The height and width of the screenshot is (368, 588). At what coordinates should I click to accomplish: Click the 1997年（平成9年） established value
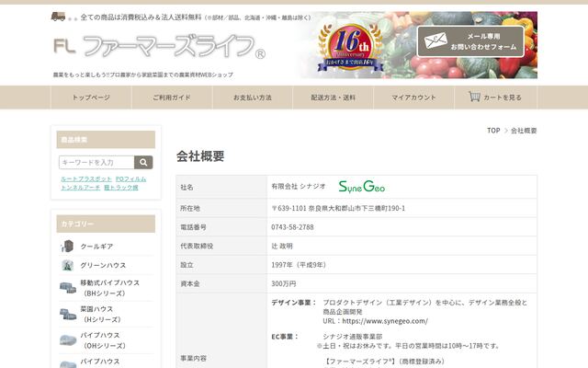point(300,265)
